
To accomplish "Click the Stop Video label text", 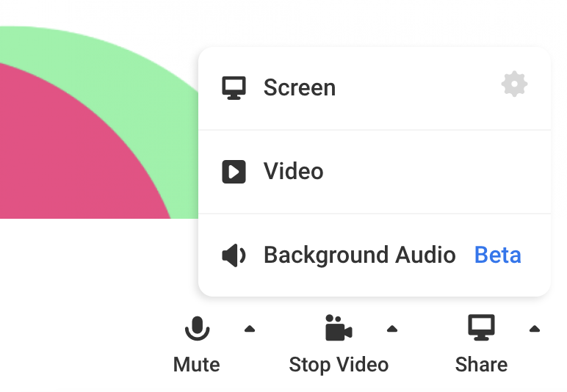I will pos(339,364).
